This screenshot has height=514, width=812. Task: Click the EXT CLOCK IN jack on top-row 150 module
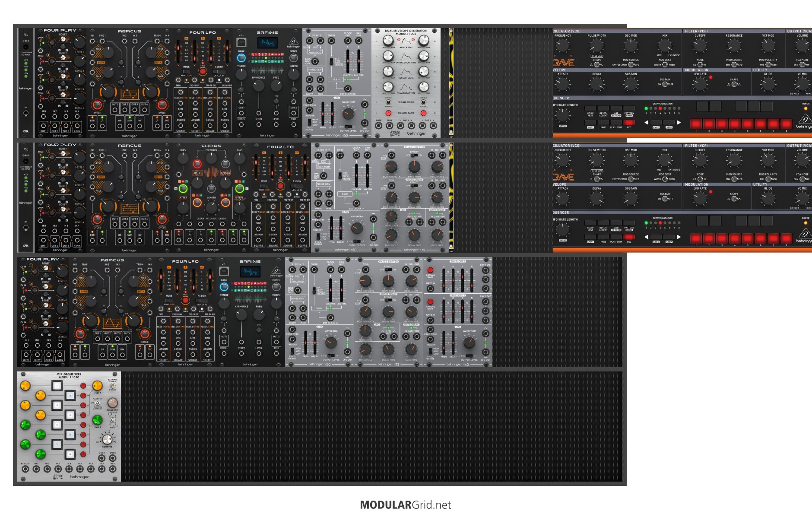click(x=348, y=89)
